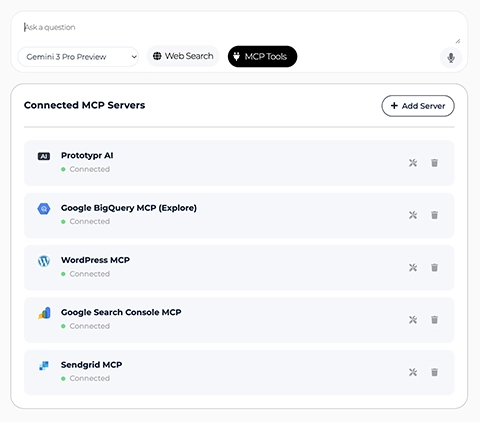Screen dimensions: 480x422
Task: Open tools settings for Prototypr AI
Action: coord(413,163)
